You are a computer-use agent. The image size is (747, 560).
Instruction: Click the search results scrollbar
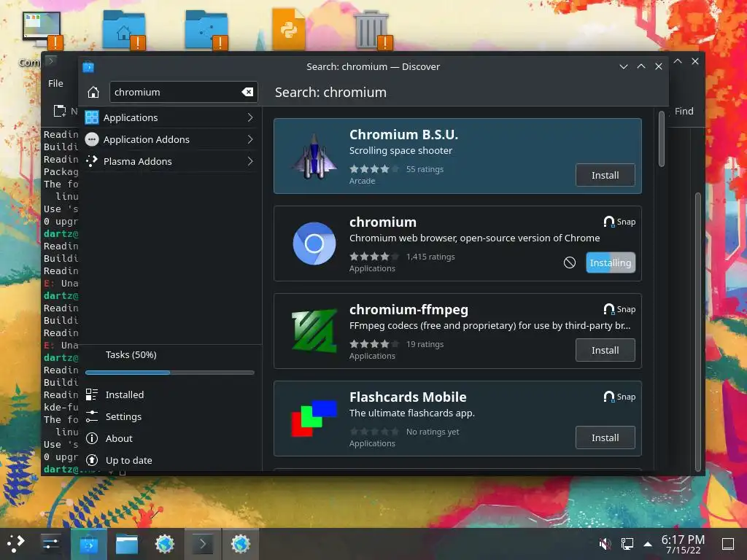[x=661, y=139]
